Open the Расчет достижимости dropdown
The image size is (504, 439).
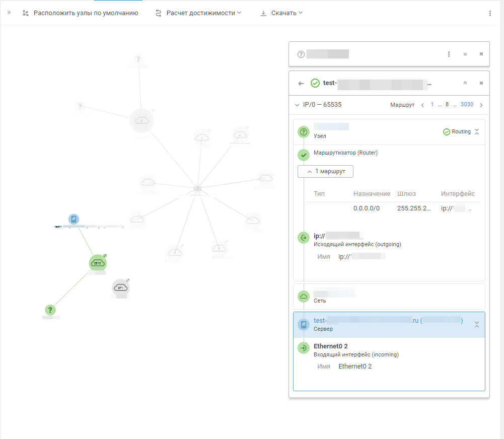[x=198, y=13]
